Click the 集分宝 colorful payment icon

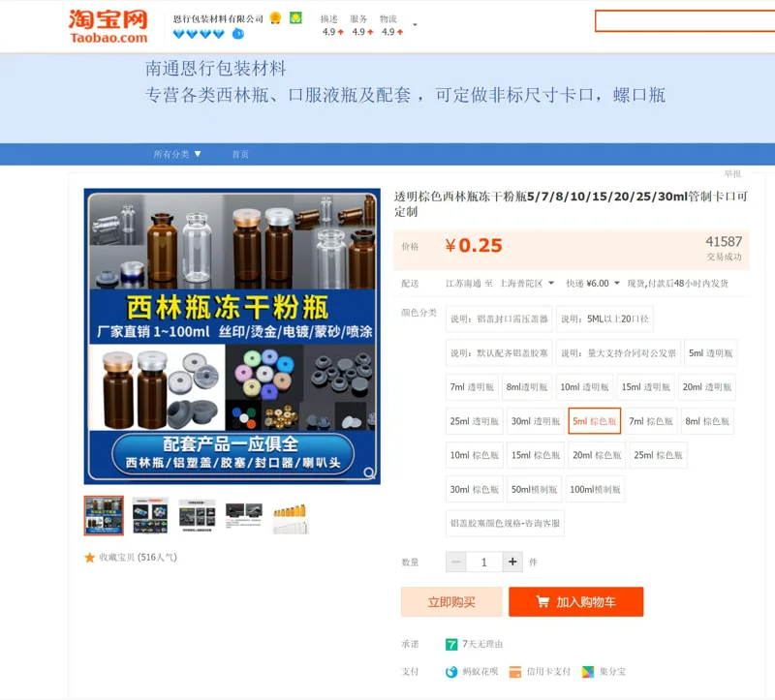pos(588,672)
